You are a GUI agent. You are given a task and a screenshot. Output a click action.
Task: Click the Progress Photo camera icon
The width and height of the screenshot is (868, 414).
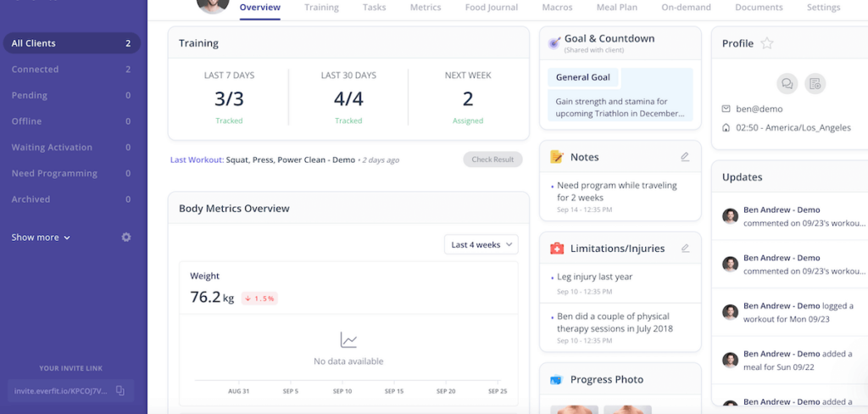click(556, 380)
